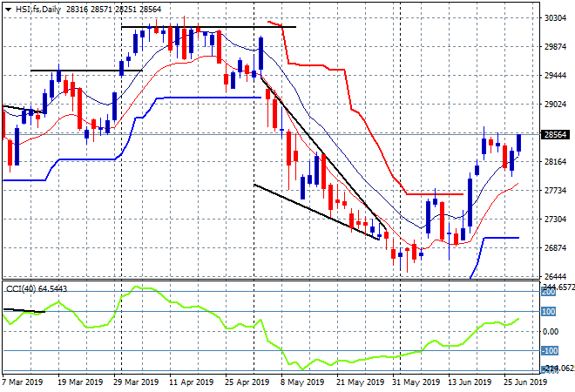The image size is (575, 392).
Task: Select the upper descending black wedge trendline
Action: (x=323, y=153)
